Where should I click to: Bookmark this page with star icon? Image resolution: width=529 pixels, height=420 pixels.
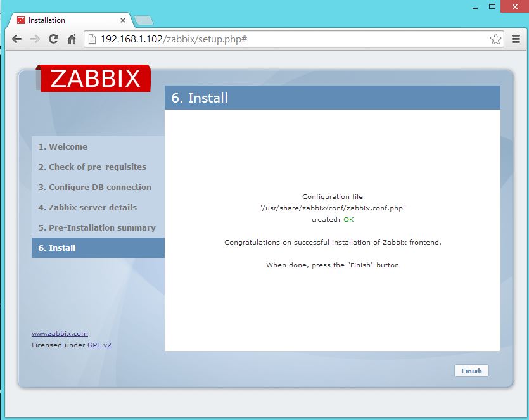click(495, 39)
